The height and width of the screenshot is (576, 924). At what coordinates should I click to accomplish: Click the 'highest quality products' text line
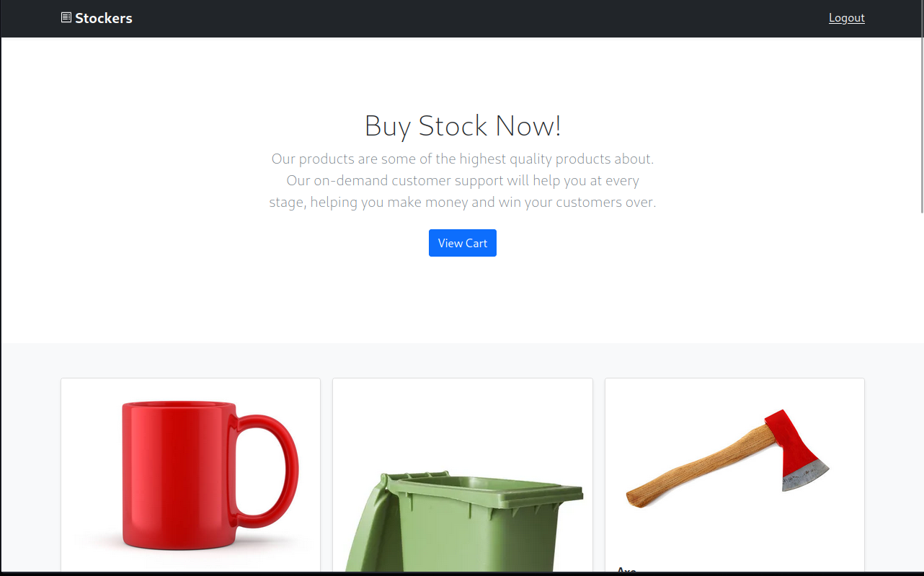(463, 159)
